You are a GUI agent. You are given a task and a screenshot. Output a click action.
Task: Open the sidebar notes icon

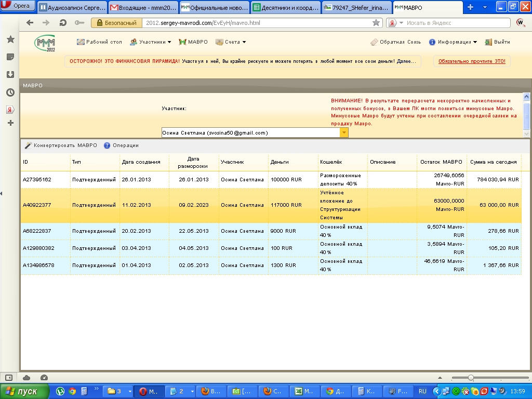[10, 57]
